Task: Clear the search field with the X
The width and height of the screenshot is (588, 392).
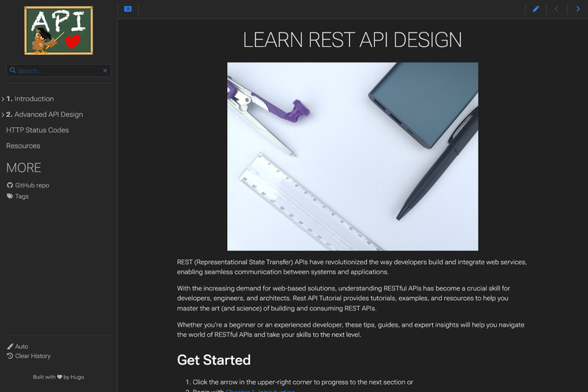Action: coord(105,70)
